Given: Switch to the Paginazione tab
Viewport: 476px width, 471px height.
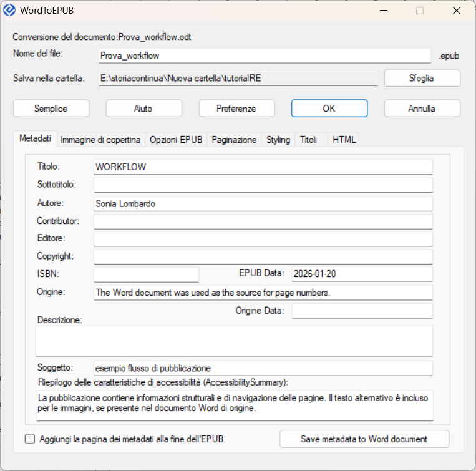Looking at the screenshot, I should [234, 140].
